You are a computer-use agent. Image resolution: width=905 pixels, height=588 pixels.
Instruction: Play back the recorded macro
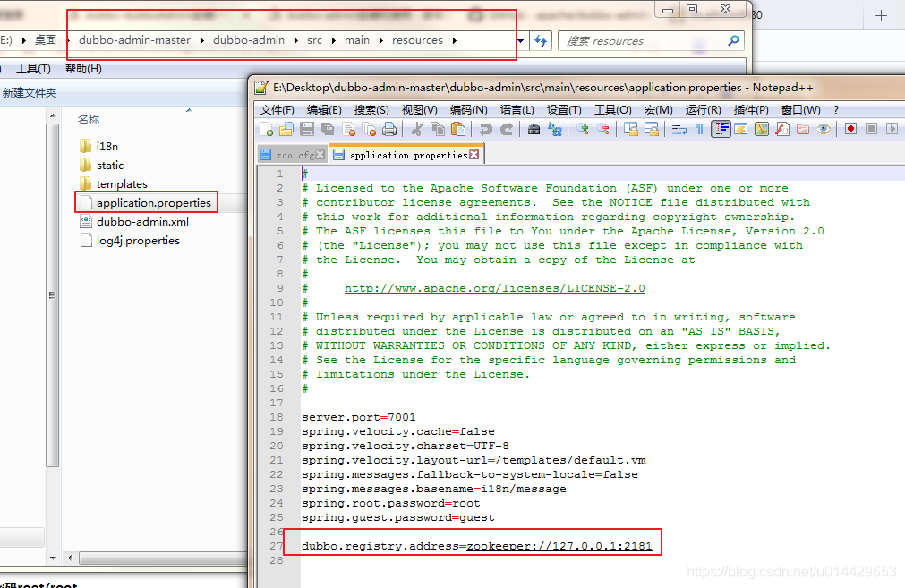pos(892,129)
